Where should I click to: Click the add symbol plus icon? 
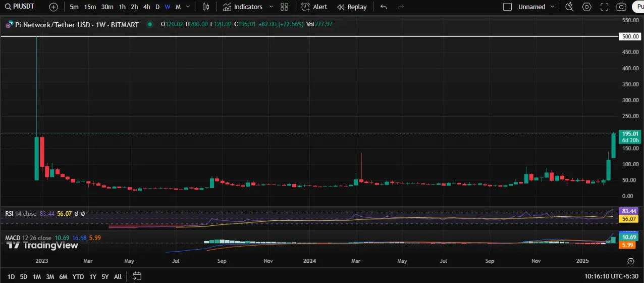coord(53,7)
